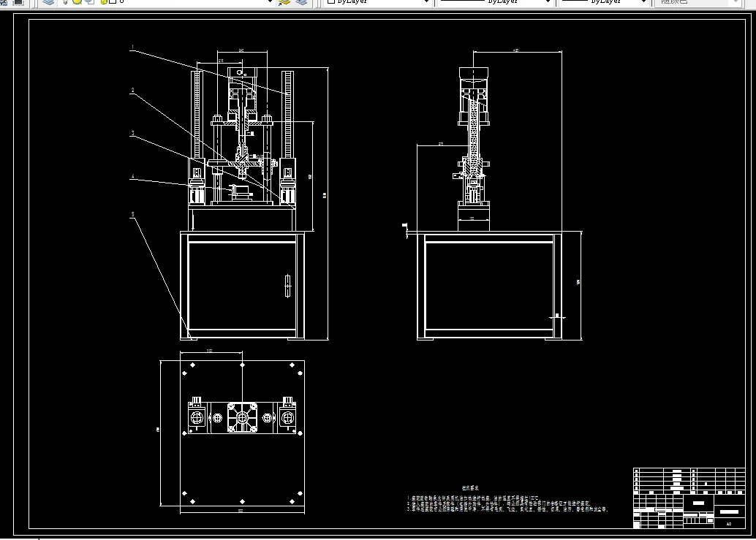Click the title block table
Screen dimensions: 756x540
point(689,498)
